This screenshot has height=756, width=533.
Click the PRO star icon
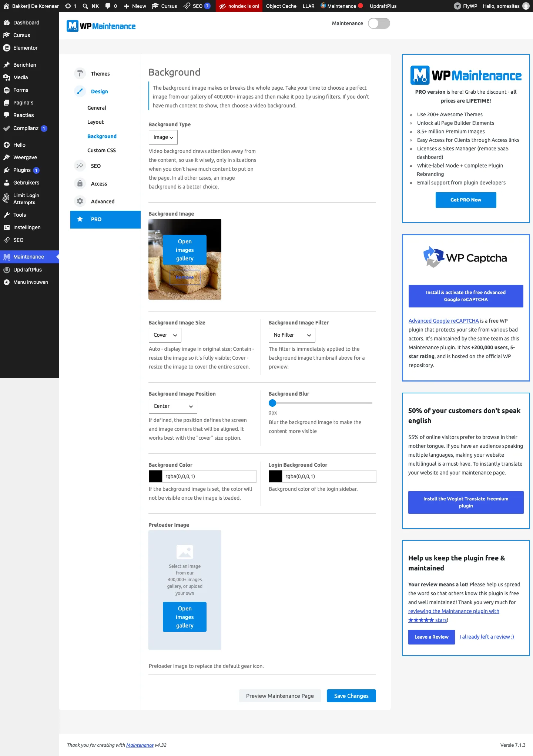80,219
